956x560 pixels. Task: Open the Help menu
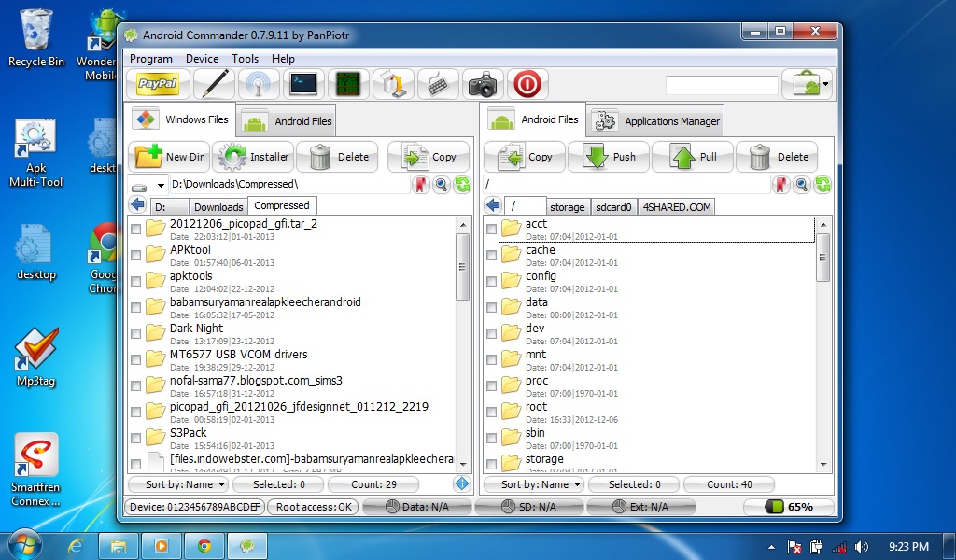point(283,59)
